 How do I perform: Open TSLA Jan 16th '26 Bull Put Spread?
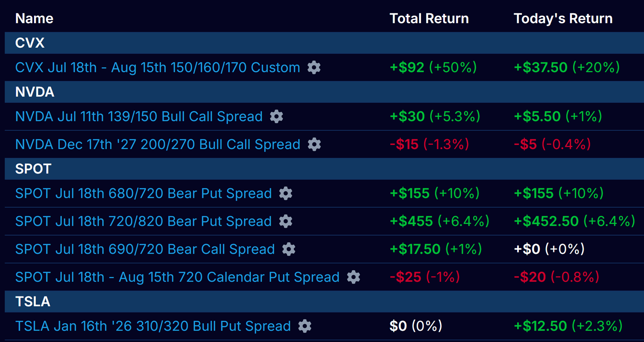pos(153,326)
